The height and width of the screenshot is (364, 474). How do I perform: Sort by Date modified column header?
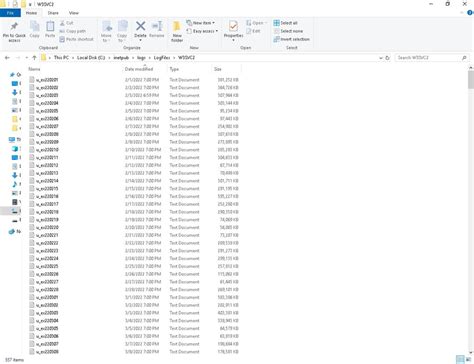pos(139,69)
